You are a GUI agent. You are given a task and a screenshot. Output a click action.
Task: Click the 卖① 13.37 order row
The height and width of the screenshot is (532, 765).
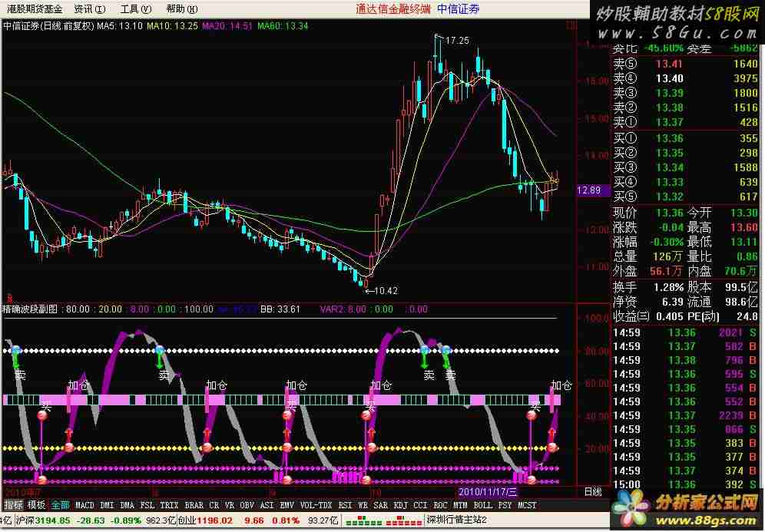(685, 122)
